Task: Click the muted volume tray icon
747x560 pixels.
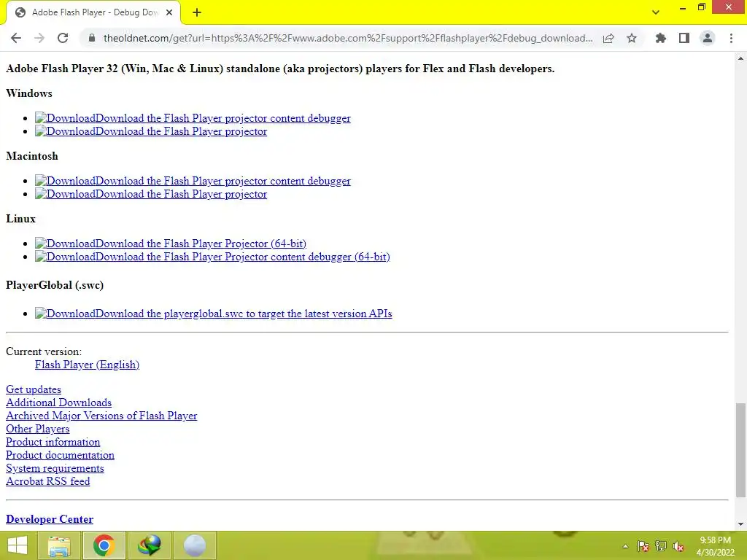Action: coord(678,546)
